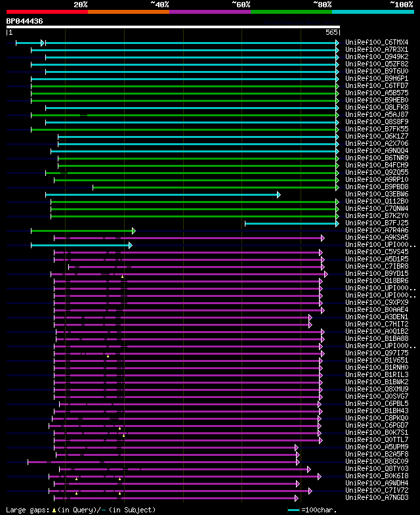Click the purple ~60% identity legend segment
Screen dimensions: 420x515
tap(210, 12)
